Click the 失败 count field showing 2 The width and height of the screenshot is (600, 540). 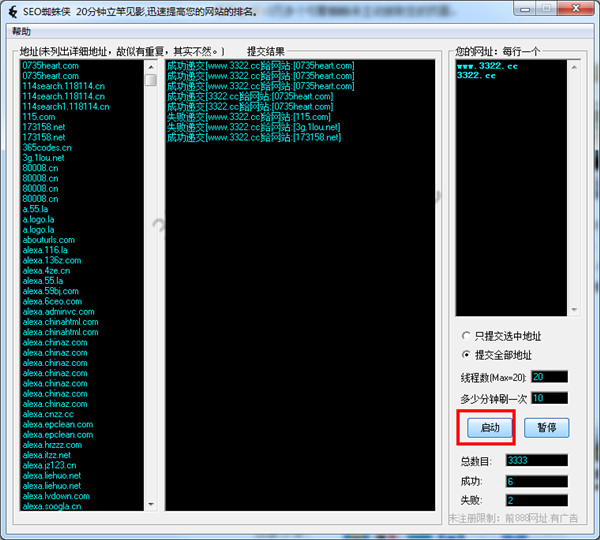tap(536, 500)
